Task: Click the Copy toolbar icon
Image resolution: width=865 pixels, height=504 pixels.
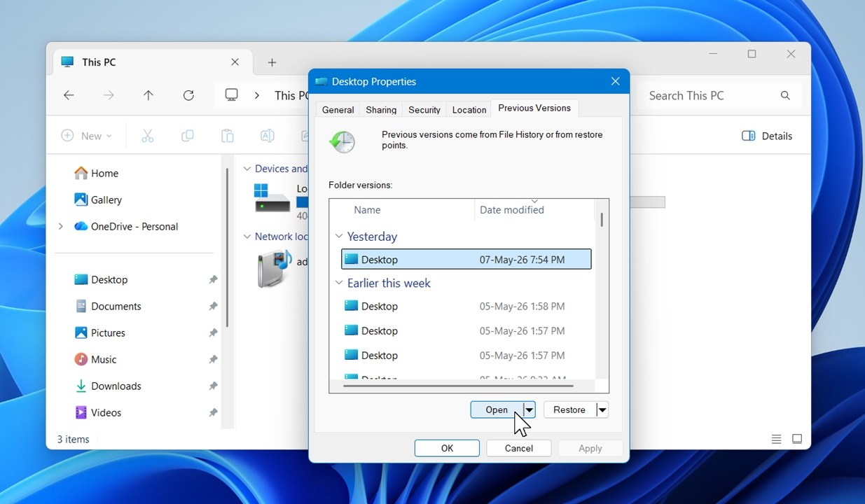Action: point(188,136)
